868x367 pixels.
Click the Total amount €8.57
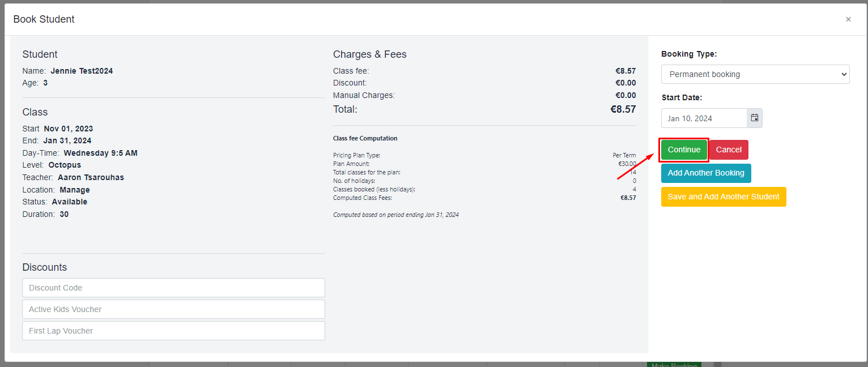click(x=623, y=109)
